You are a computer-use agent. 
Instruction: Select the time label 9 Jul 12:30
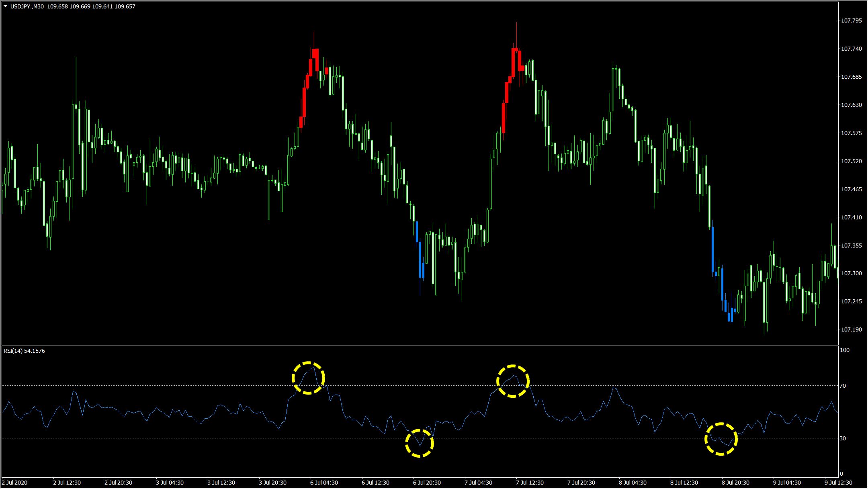tap(838, 483)
